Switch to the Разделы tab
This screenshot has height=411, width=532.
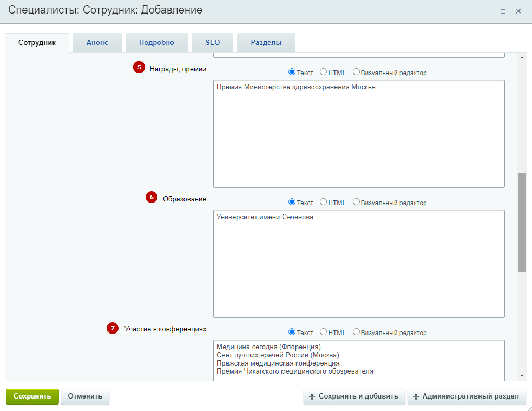[266, 42]
